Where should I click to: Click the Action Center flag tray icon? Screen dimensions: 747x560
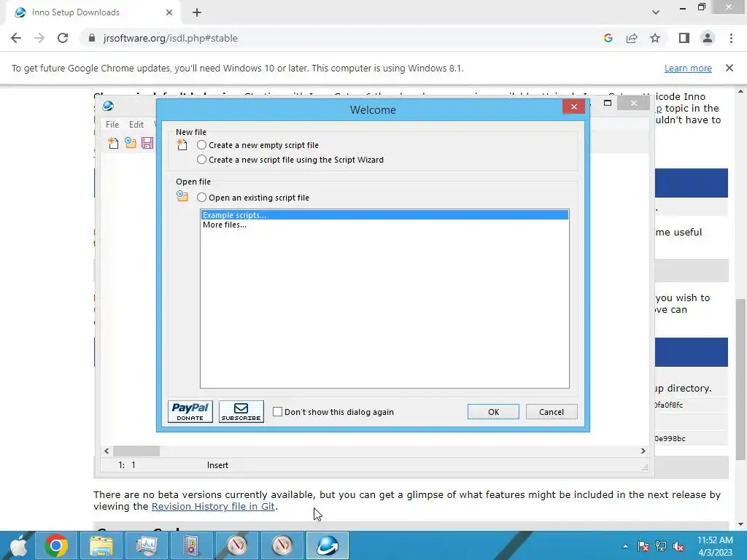[x=643, y=546]
